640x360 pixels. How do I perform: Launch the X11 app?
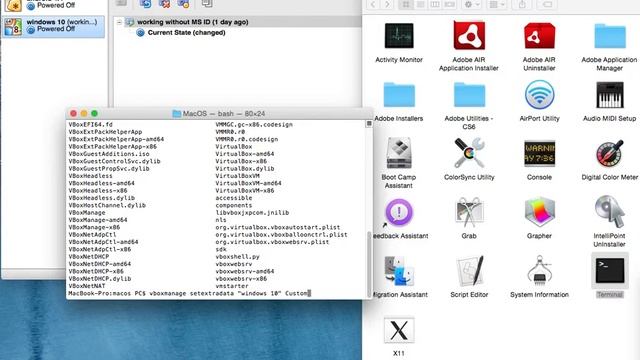tap(399, 330)
